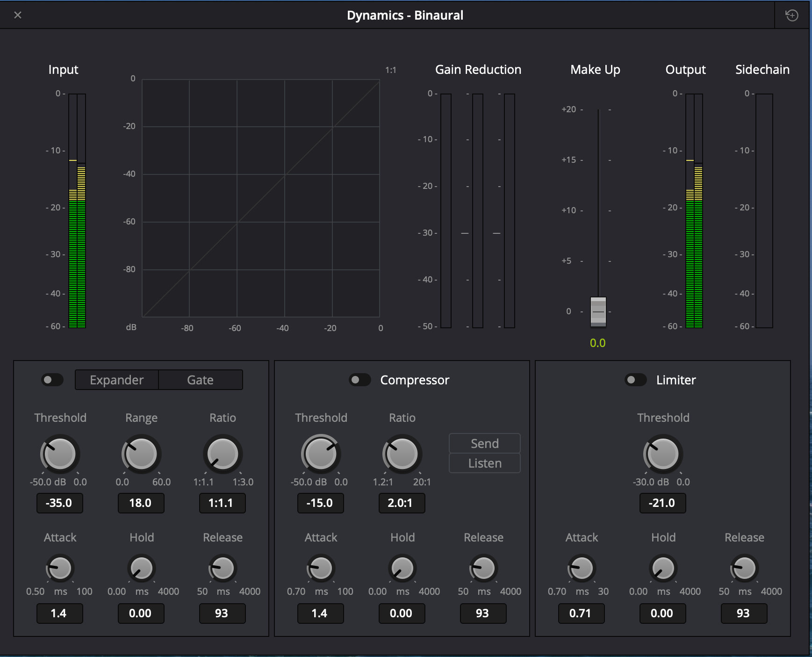
Task: Click Expander Range value field 18.0
Action: [141, 503]
